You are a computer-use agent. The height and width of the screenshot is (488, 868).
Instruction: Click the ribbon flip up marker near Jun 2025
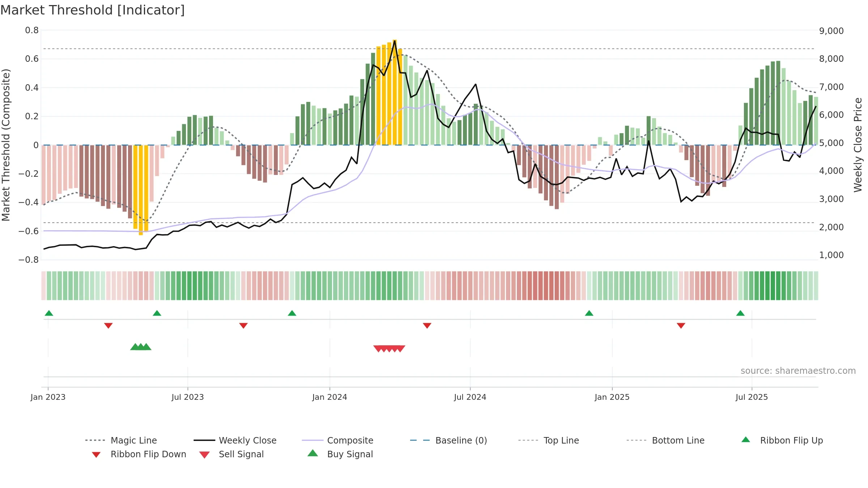point(740,313)
